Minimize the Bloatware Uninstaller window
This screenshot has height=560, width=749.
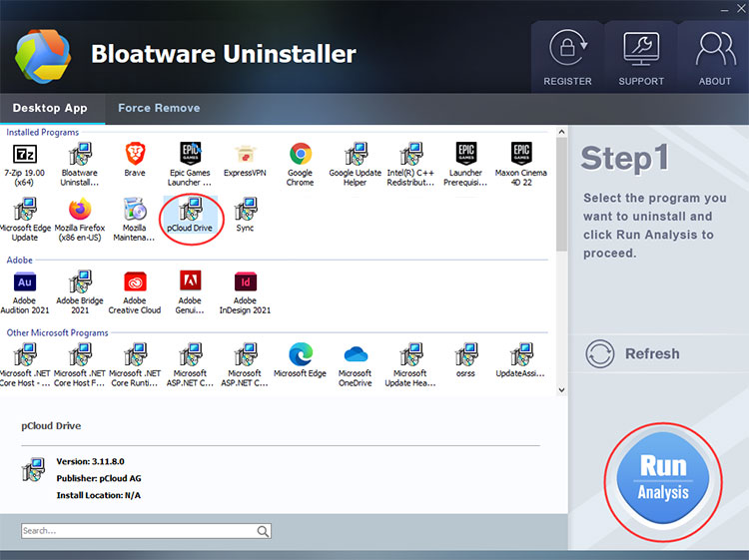tap(725, 9)
